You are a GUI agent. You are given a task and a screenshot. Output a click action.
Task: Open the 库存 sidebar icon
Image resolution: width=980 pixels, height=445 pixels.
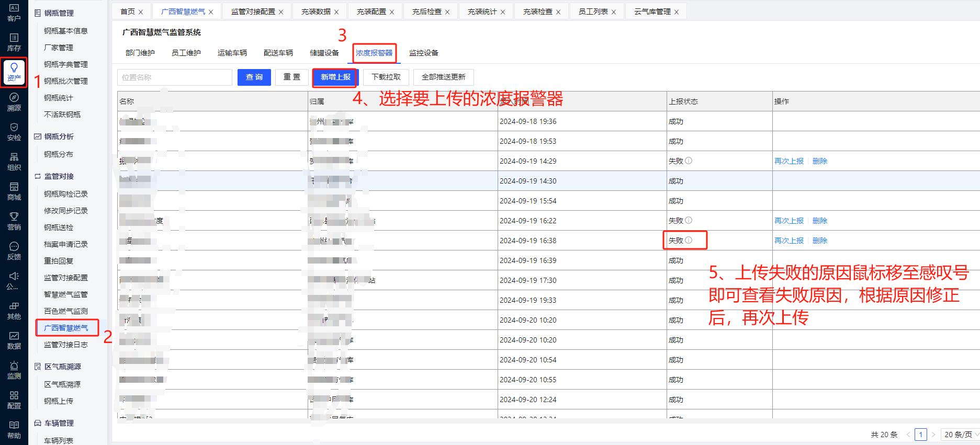click(14, 42)
